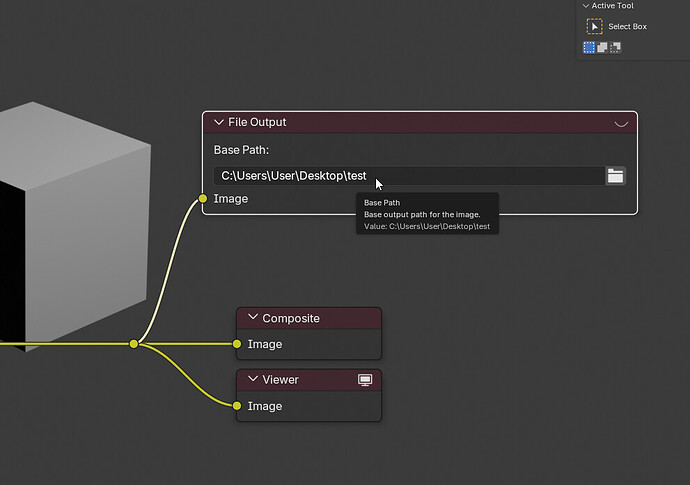Open folder browser for Base Path

pyautogui.click(x=615, y=176)
